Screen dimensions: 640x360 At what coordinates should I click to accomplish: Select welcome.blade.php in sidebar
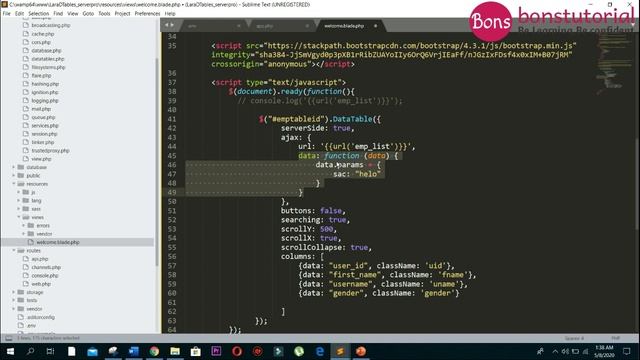pos(58,242)
